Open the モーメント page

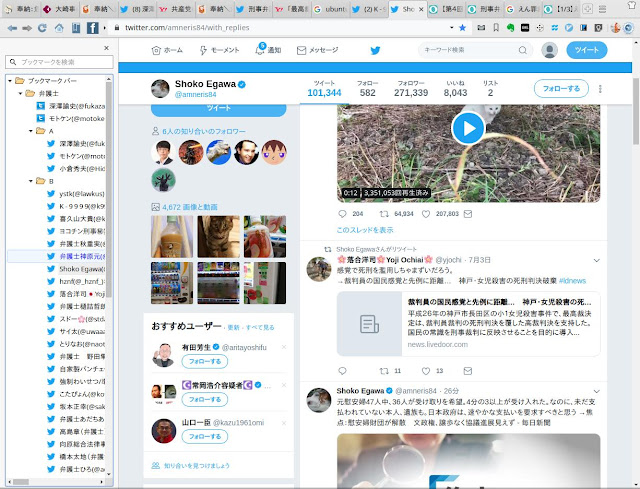point(219,50)
